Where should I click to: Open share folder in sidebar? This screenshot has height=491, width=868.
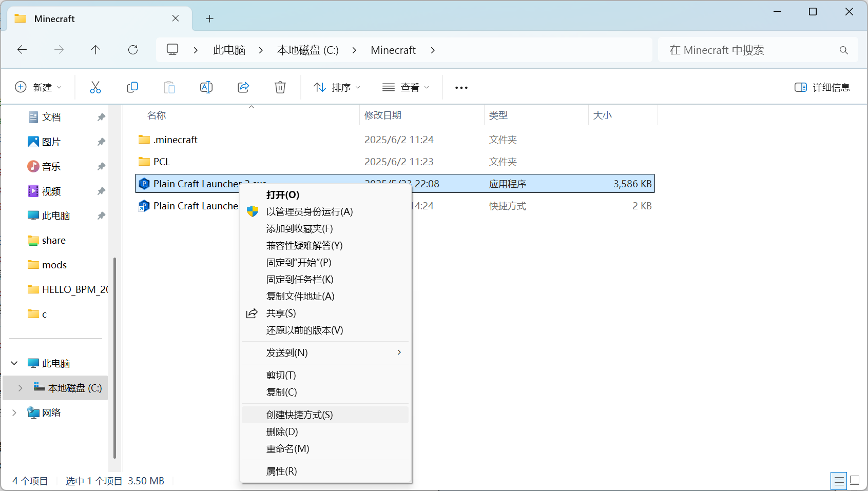click(54, 240)
